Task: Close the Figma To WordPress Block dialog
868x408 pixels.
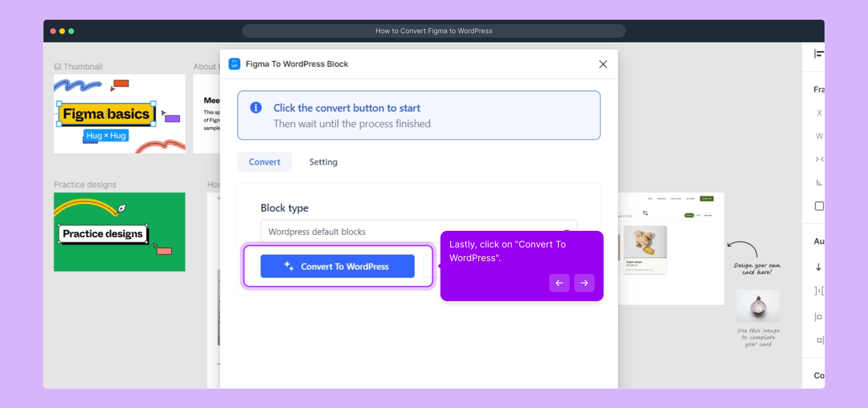Action: point(603,64)
